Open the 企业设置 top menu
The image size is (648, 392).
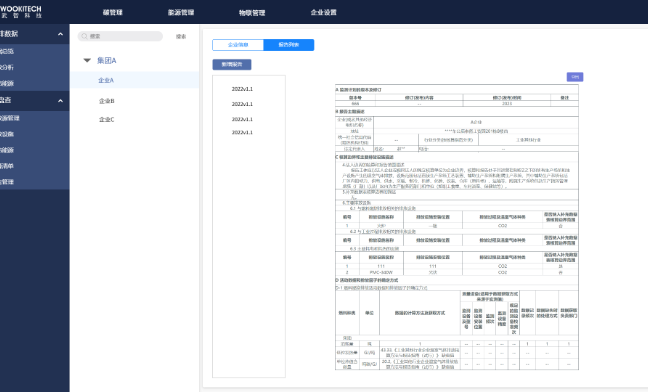[324, 12]
